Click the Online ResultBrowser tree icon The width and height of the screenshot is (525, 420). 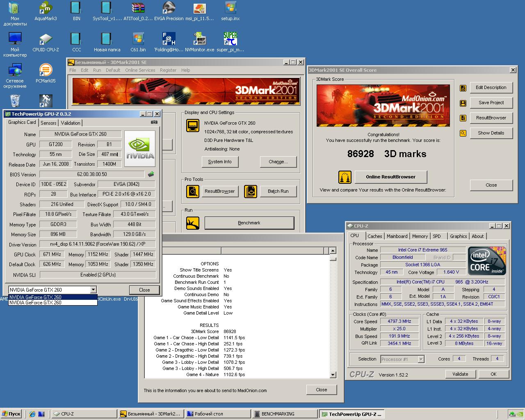pyautogui.click(x=345, y=177)
